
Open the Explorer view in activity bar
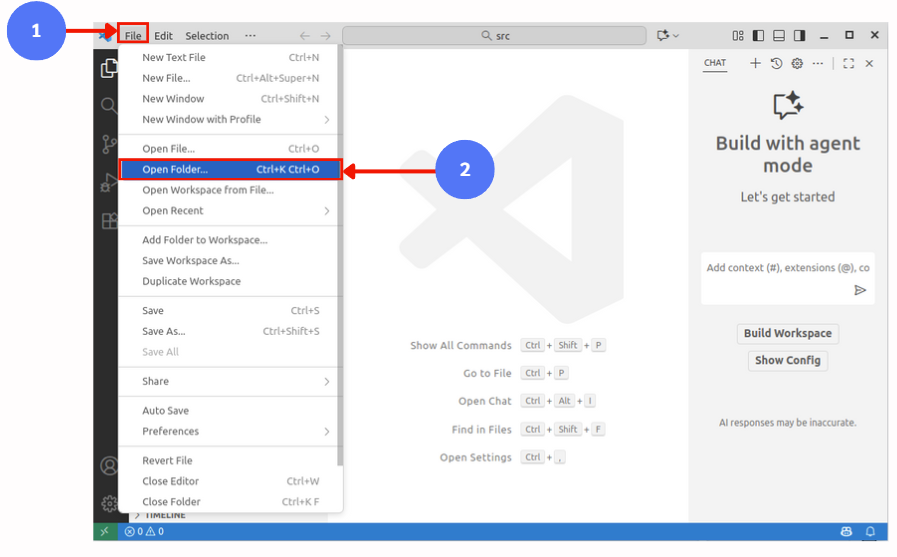(x=108, y=68)
